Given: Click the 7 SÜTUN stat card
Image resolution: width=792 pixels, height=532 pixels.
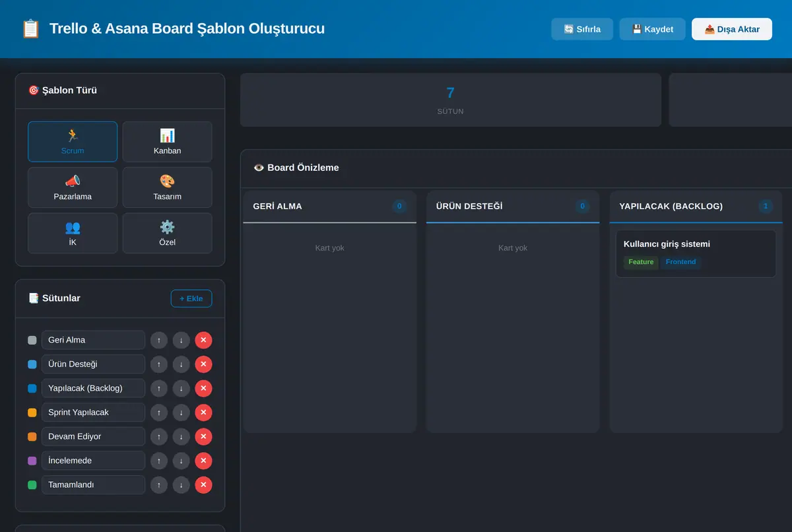Looking at the screenshot, I should click(451, 100).
